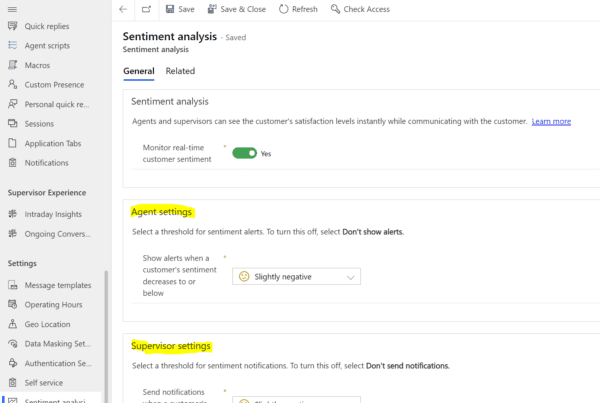
Task: Click the Save icon button
Action: (180, 9)
